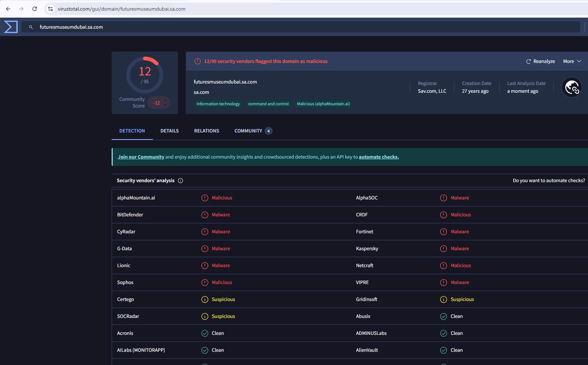Click the '27 years ago' creation date
Image resolution: width=588 pixels, height=365 pixels.
point(475,91)
